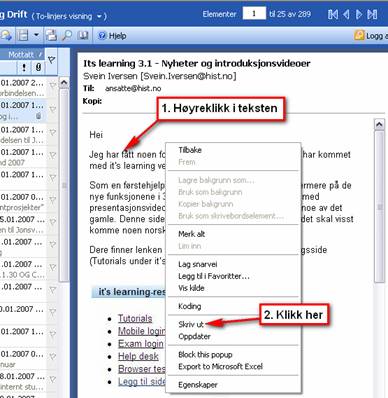The image size is (388, 398).
Task: Click sender address Svein.Iversen@hist.no
Action: [x=188, y=76]
